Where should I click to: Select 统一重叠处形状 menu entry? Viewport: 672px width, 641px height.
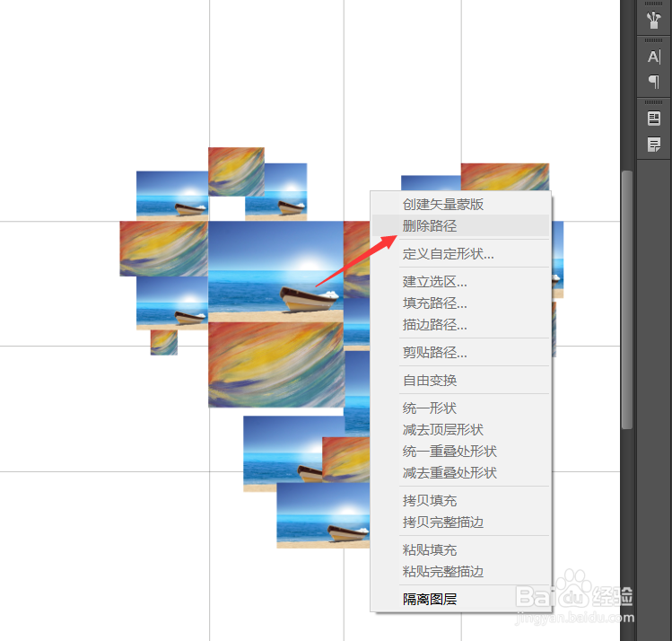[461, 451]
